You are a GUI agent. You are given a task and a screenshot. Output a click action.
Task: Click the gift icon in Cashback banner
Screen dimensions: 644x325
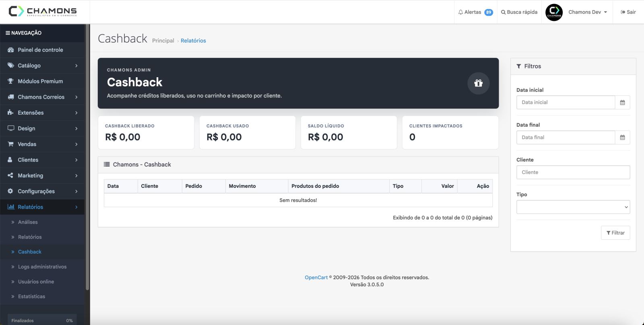tap(478, 83)
